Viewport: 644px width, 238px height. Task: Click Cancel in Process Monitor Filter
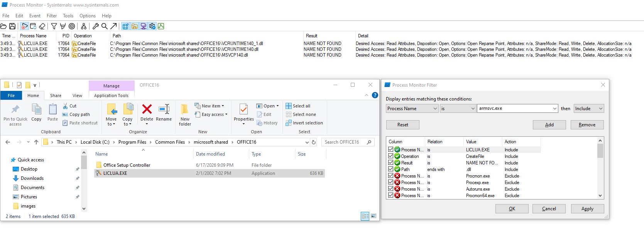(549, 209)
